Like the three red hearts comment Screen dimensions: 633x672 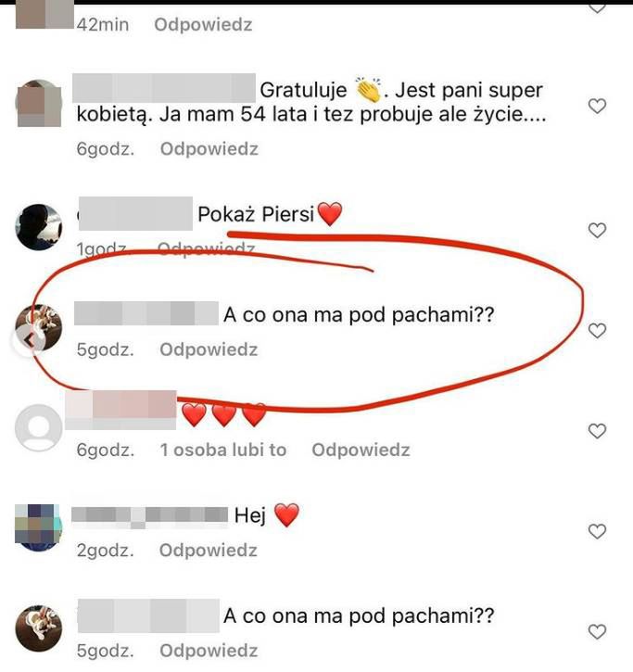tap(597, 431)
